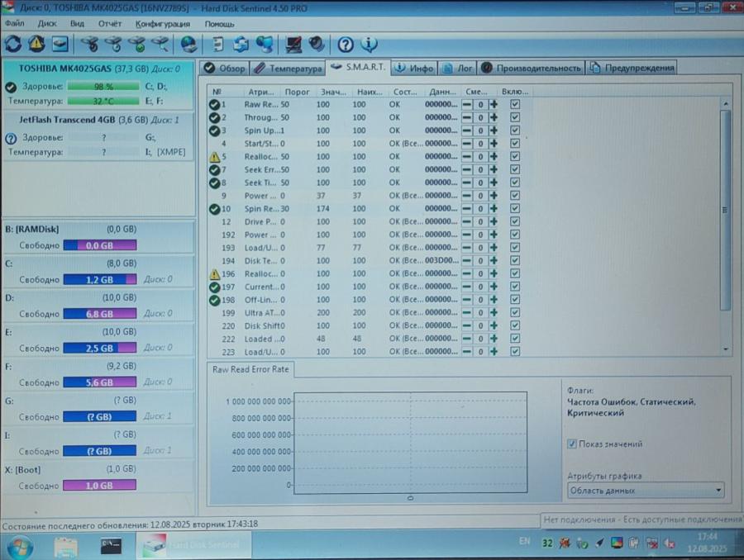The height and width of the screenshot is (560, 744).
Task: Select the JetFlash Transcend 4GB disk entry
Action: pos(98,135)
